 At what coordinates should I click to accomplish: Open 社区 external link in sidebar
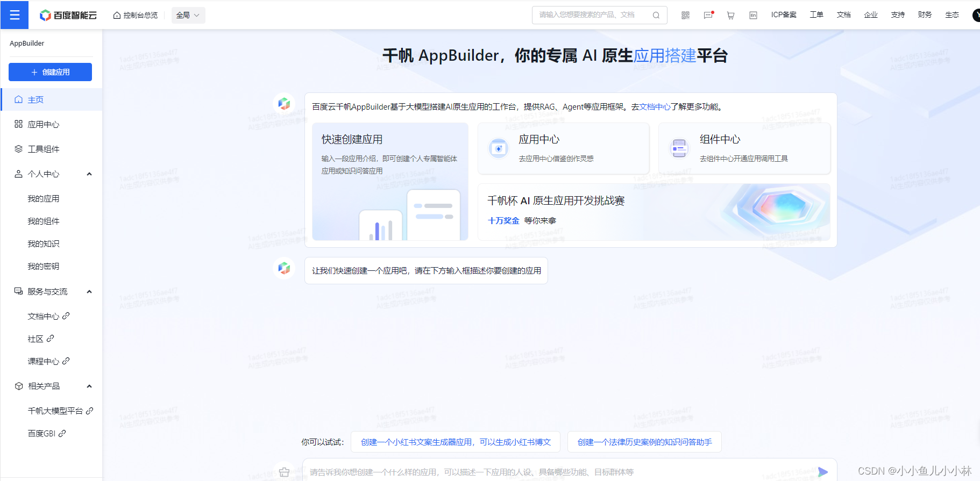41,339
